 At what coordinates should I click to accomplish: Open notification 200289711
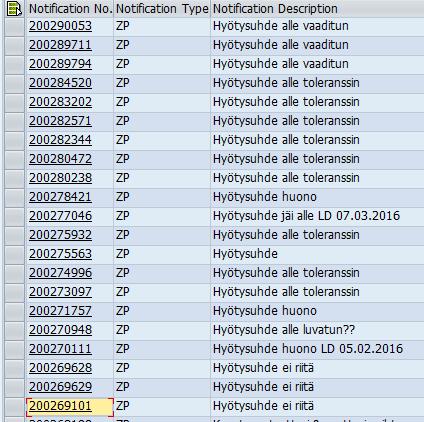pyautogui.click(x=60, y=45)
